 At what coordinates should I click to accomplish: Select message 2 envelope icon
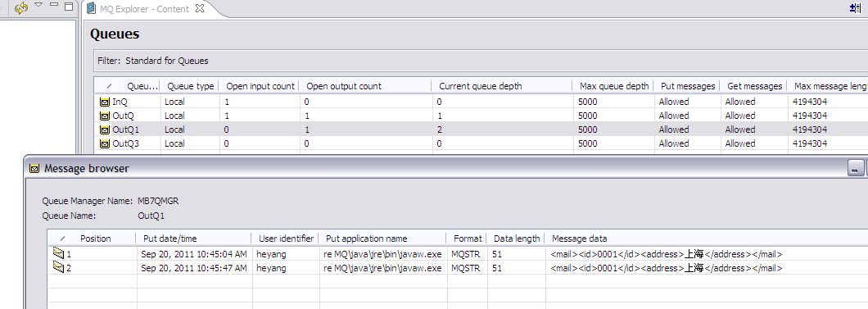pos(58,267)
